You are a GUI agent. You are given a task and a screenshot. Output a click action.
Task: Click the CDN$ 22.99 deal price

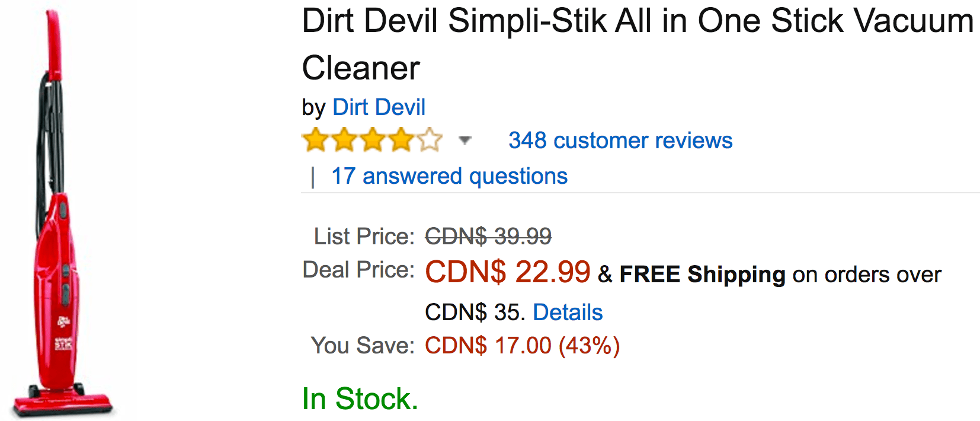coord(508,272)
